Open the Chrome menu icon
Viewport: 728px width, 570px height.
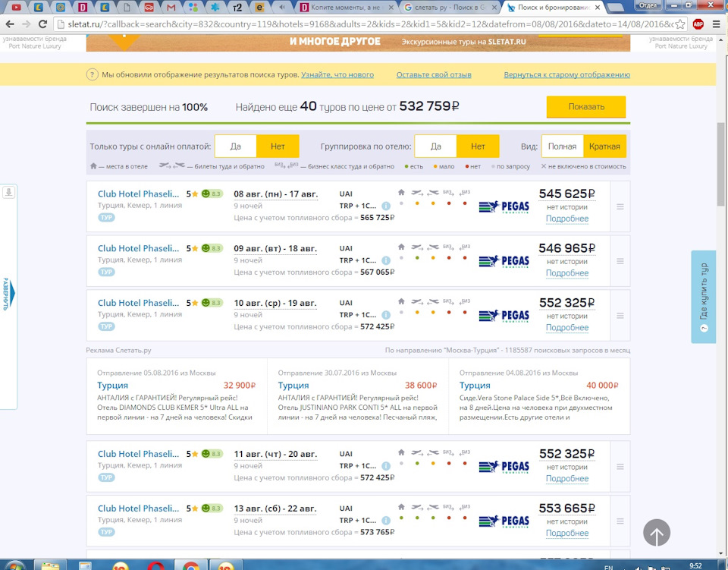tap(716, 24)
